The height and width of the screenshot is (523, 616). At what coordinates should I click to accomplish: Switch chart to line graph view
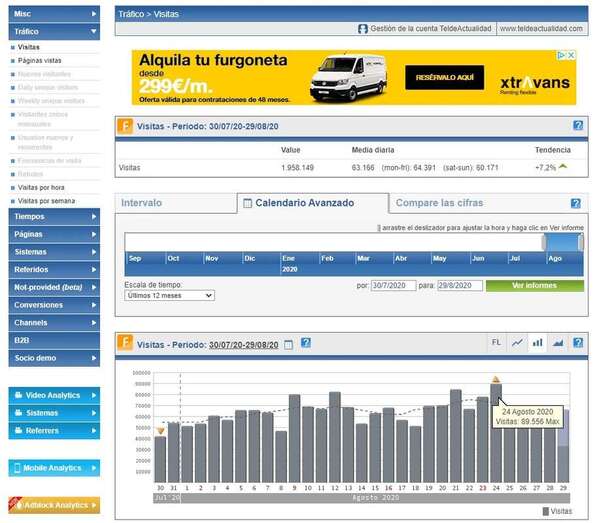point(517,342)
